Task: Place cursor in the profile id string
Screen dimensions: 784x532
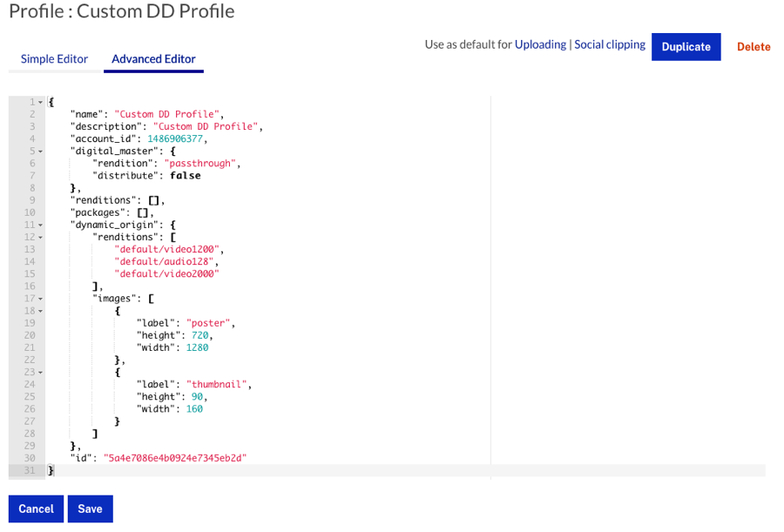Action: (x=174, y=457)
